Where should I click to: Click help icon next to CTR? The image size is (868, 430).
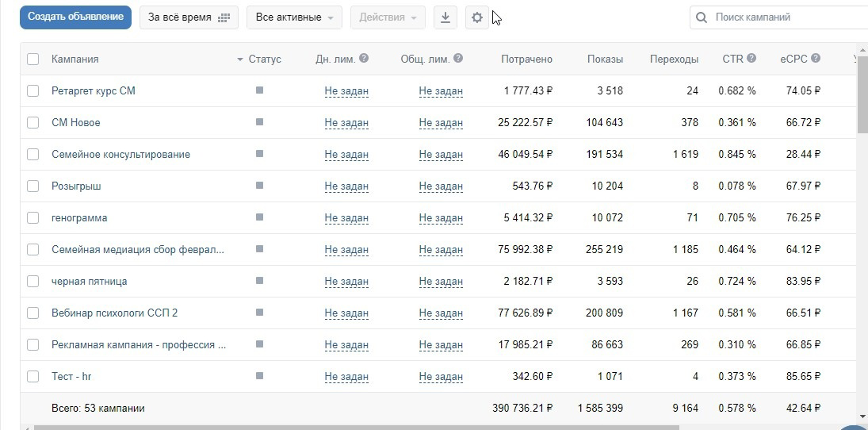click(751, 58)
